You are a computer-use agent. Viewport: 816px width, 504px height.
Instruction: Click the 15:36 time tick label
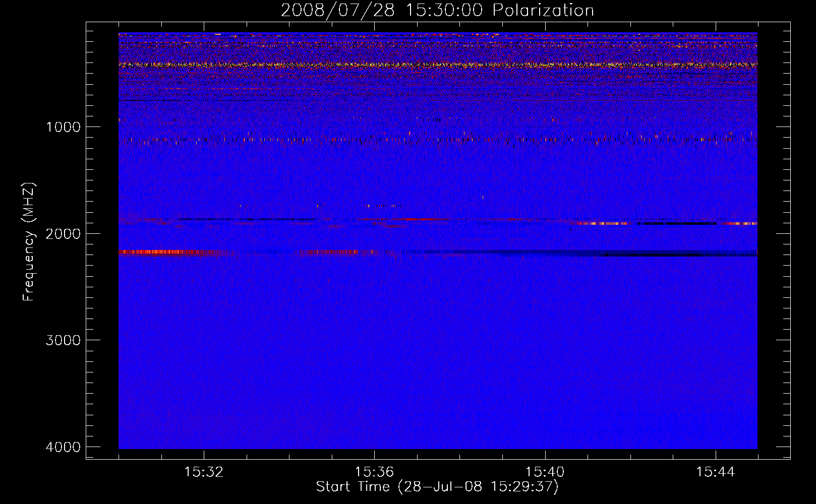click(374, 472)
